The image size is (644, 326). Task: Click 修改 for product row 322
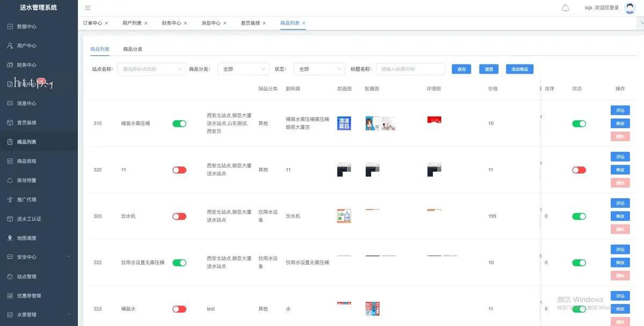(x=620, y=263)
